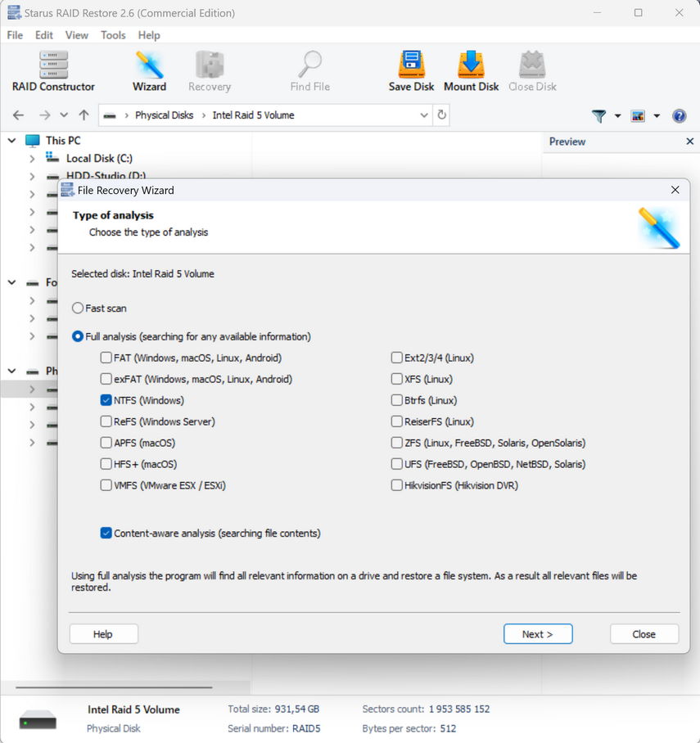Open the filter options dropdown arrow

click(x=617, y=115)
